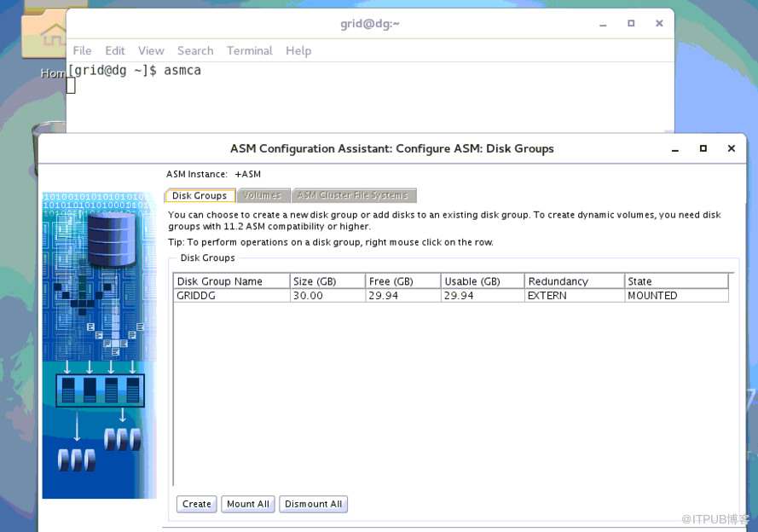The height and width of the screenshot is (532, 758).
Task: Click the Usable (GB) column header
Action: (483, 281)
